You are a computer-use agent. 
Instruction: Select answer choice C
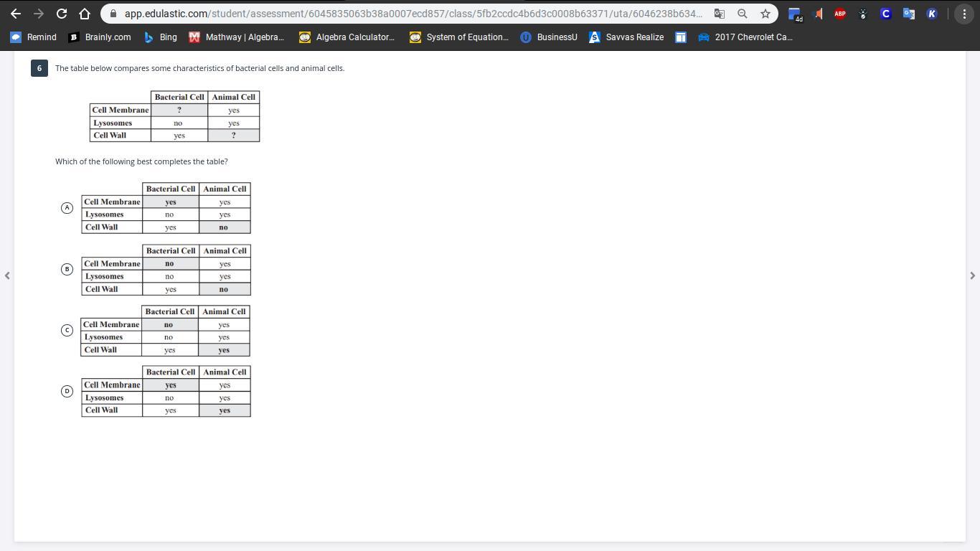67,330
